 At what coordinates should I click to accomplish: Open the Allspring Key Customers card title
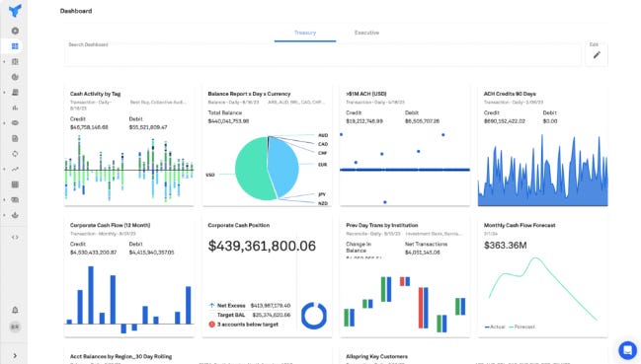click(x=376, y=357)
